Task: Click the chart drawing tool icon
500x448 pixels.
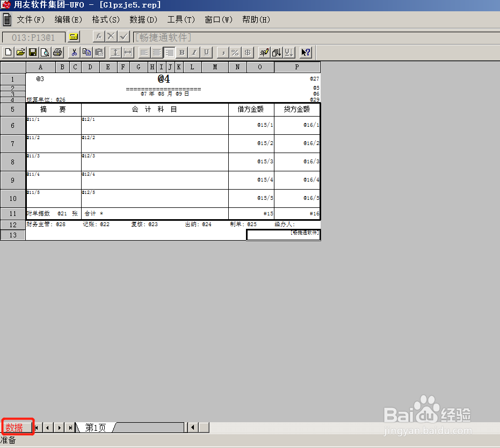Action: pyautogui.click(x=264, y=52)
